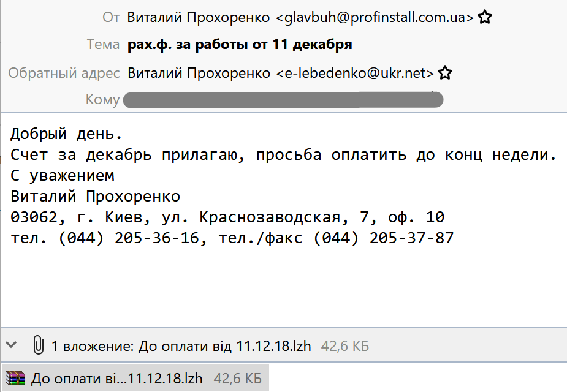Screen dimensions: 567x392
Task: Click the greeting line Добрый день.
Action: [x=66, y=133]
